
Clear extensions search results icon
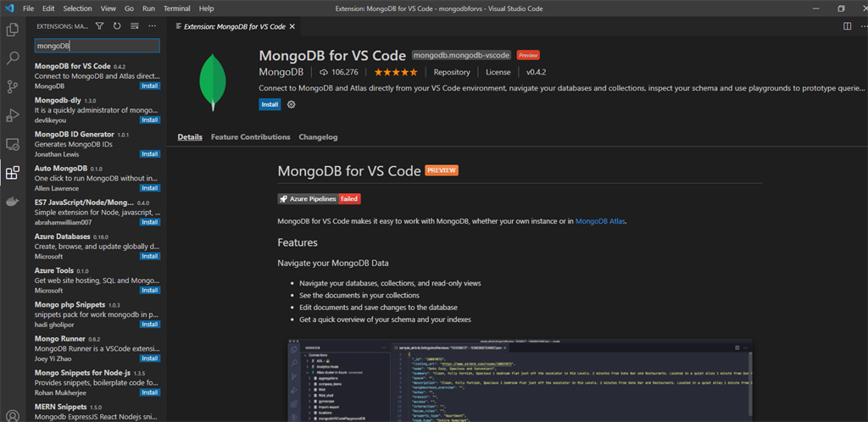point(135,26)
